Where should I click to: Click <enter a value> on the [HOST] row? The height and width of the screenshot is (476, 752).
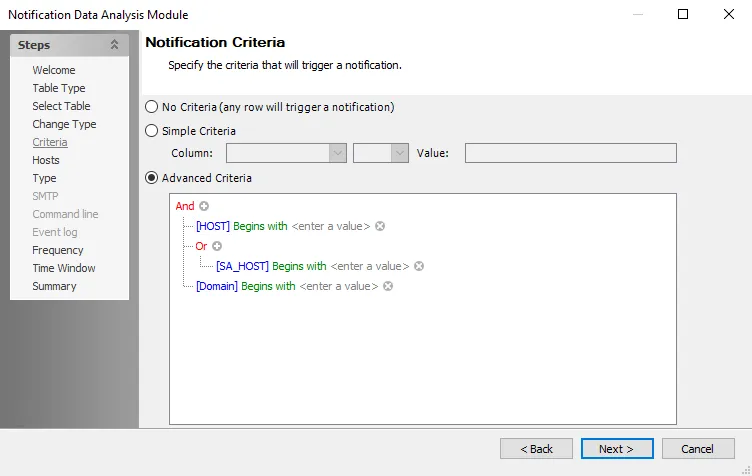[x=331, y=226]
